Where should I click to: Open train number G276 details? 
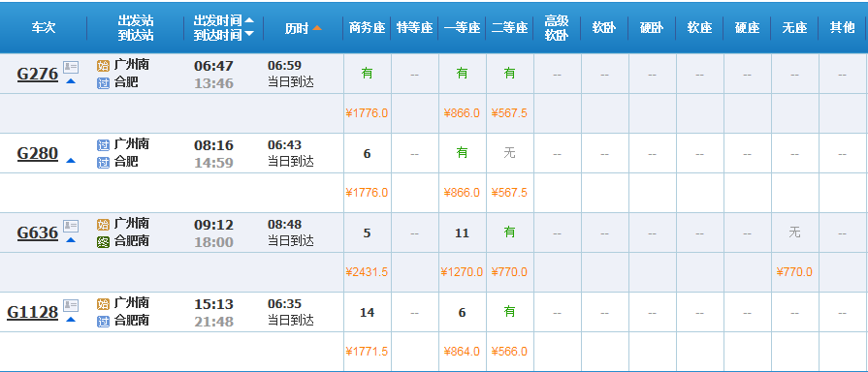[x=38, y=74]
